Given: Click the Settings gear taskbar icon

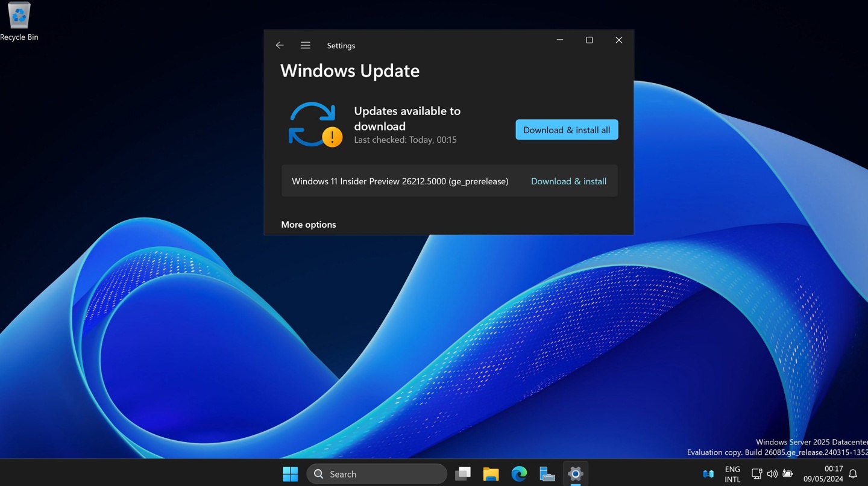Looking at the screenshot, I should click(576, 474).
